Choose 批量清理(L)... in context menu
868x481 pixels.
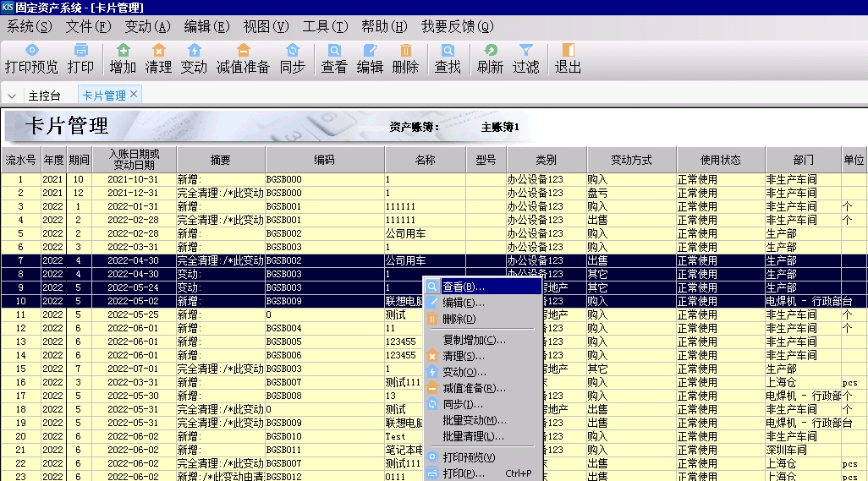click(x=483, y=436)
